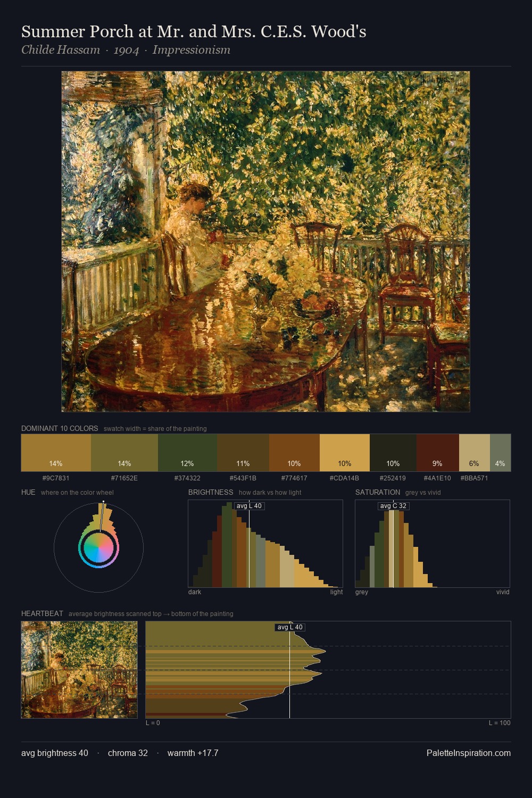Click the 'dark' brightness axis label
532x798 pixels.
pyautogui.click(x=195, y=592)
